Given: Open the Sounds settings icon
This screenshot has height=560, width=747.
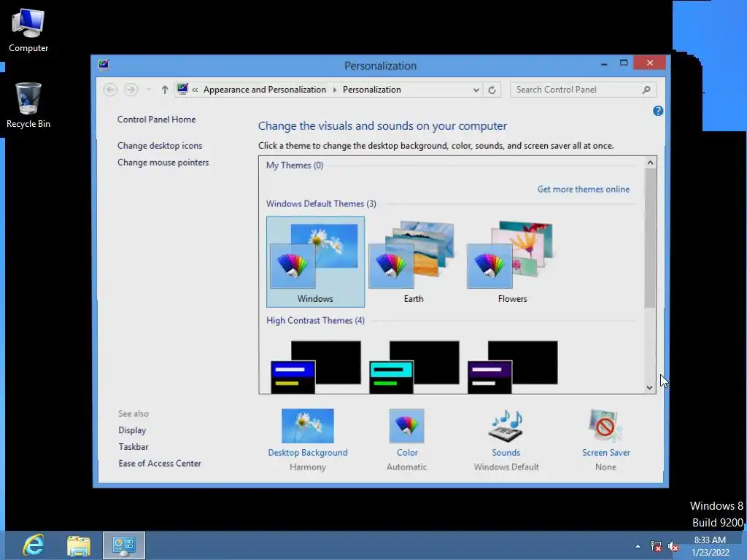Looking at the screenshot, I should coord(506,426).
